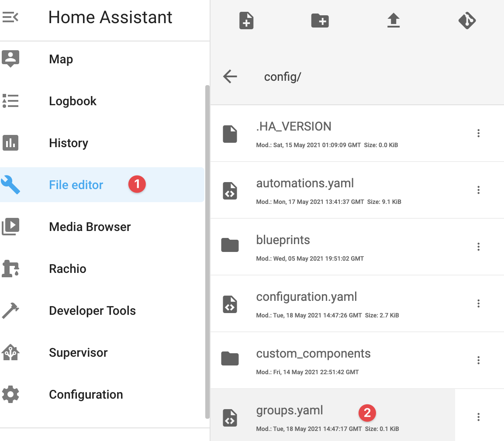Open the custom_components folder

pyautogui.click(x=333, y=360)
